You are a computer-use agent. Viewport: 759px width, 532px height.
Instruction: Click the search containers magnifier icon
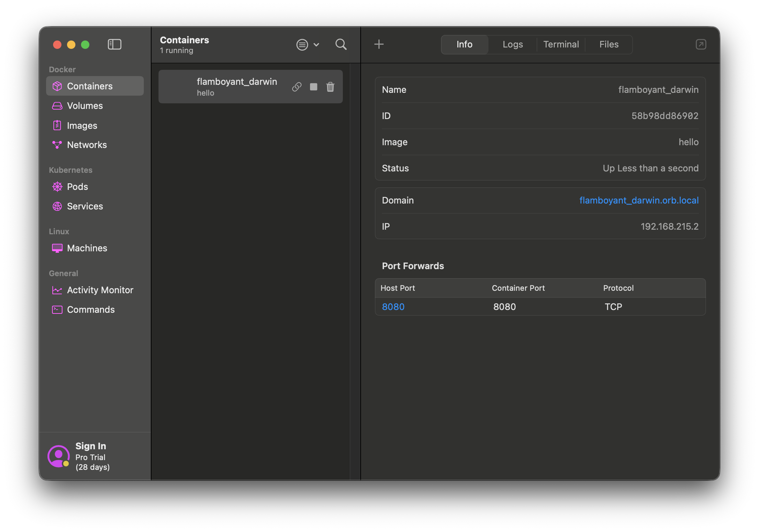coord(341,44)
